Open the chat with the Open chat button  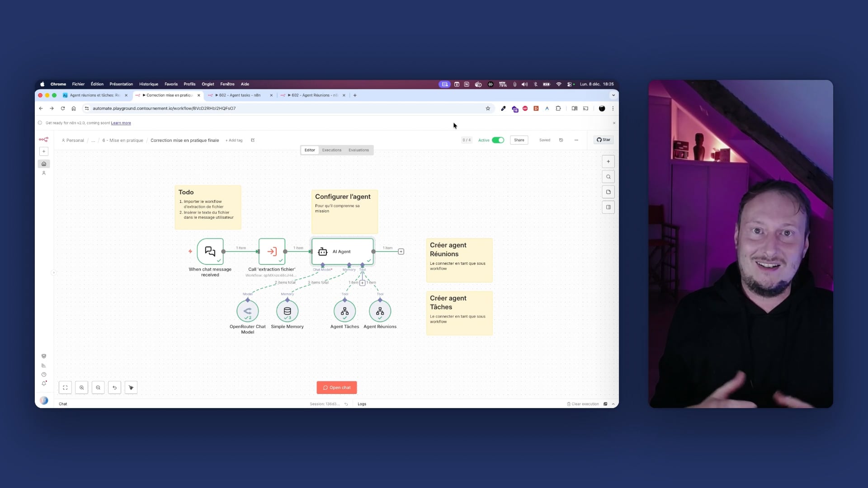pyautogui.click(x=336, y=387)
